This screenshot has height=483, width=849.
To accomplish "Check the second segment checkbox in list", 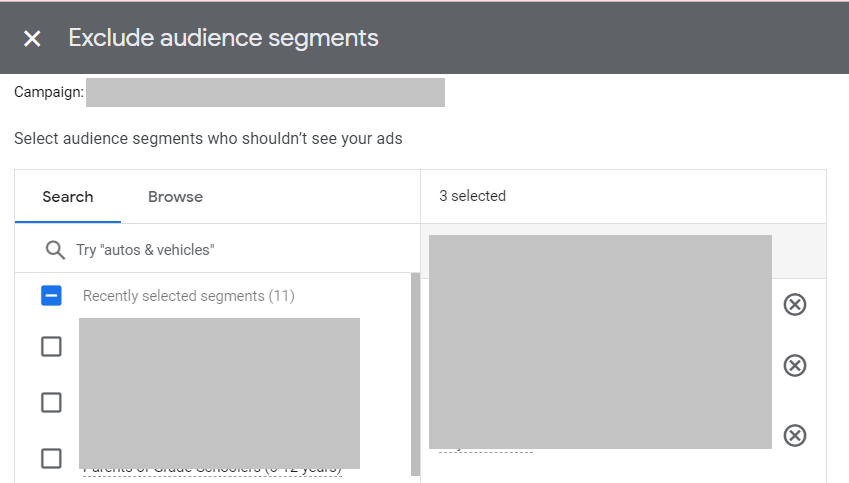I will click(51, 402).
